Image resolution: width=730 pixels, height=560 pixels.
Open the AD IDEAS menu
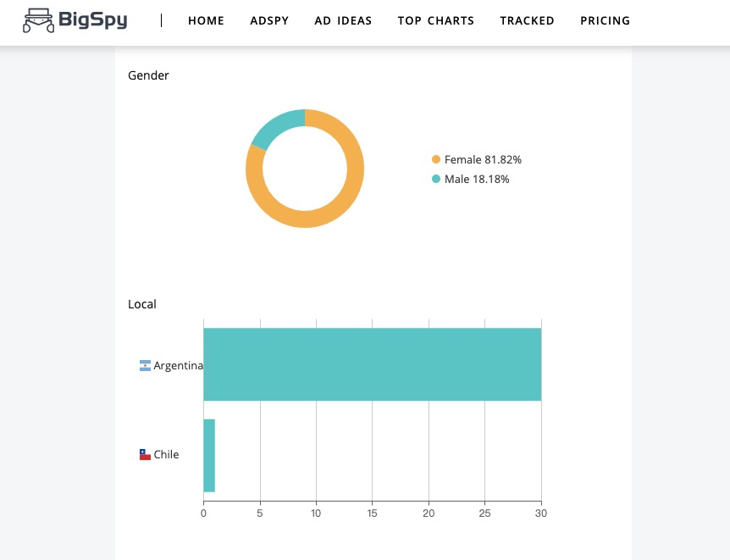[x=343, y=21]
